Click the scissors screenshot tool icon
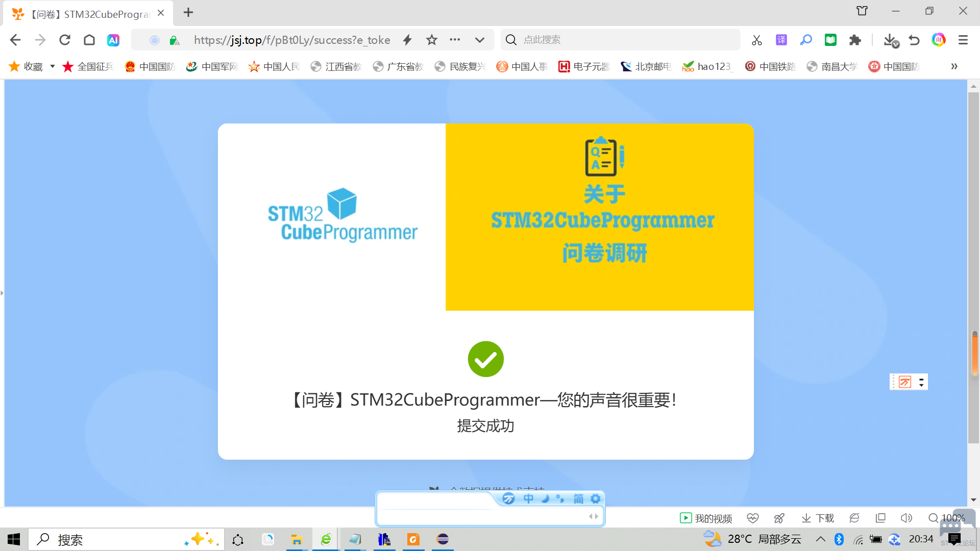The image size is (980, 551). pyautogui.click(x=756, y=40)
